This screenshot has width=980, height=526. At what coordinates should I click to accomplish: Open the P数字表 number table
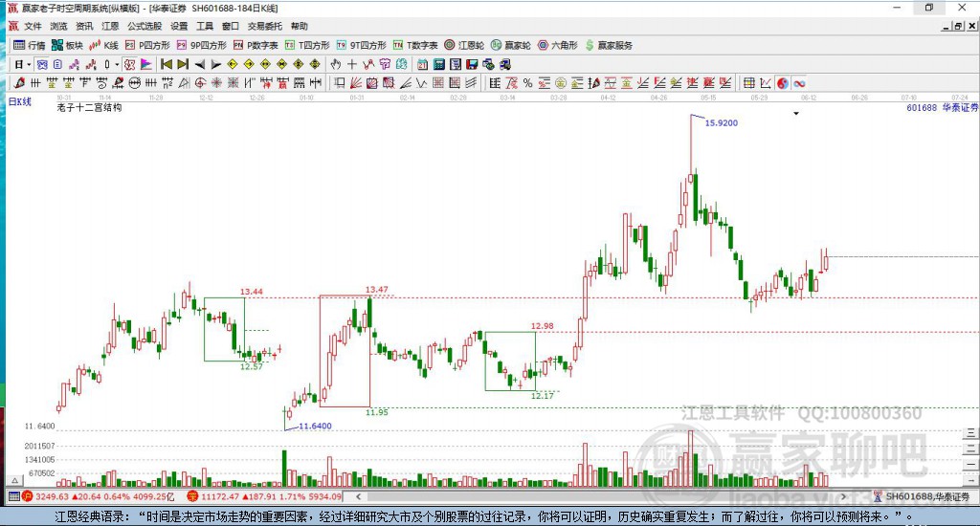pyautogui.click(x=256, y=45)
